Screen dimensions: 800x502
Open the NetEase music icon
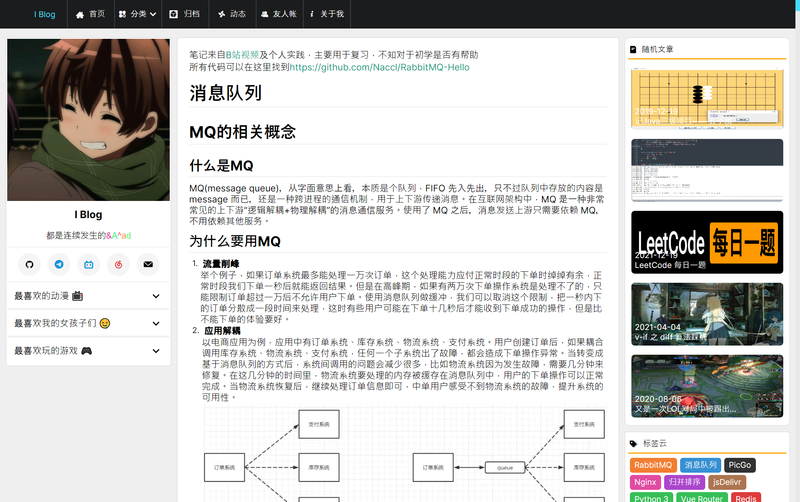click(x=118, y=264)
